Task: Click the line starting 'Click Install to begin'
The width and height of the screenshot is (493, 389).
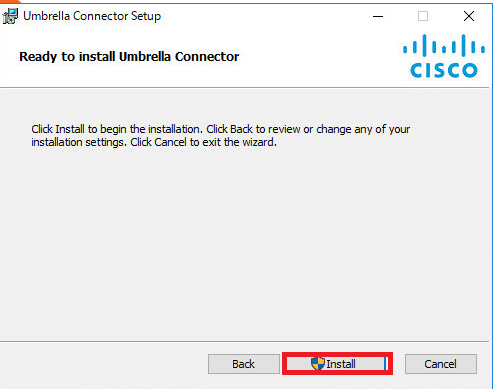Action: click(220, 129)
